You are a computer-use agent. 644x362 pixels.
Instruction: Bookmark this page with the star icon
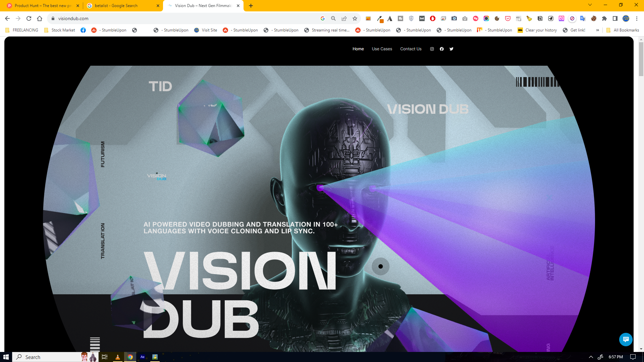click(355, 18)
